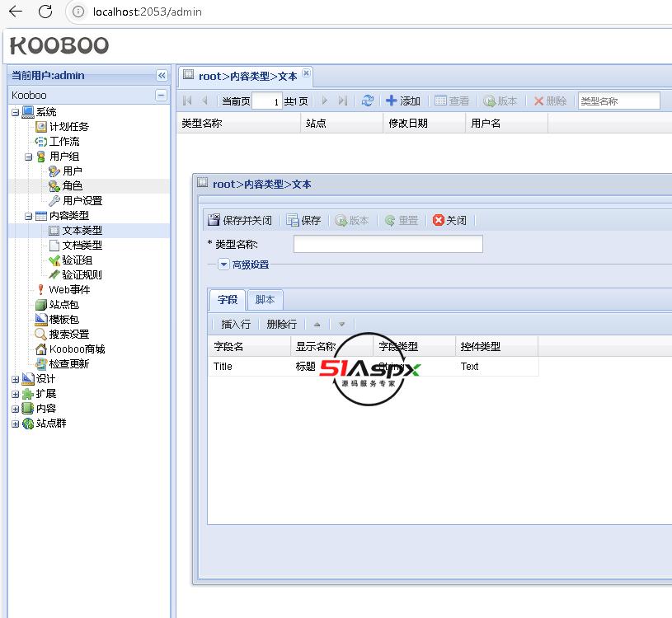Image resolution: width=672 pixels, height=618 pixels.
Task: Focus the 类型名称 search field
Action: point(619,101)
